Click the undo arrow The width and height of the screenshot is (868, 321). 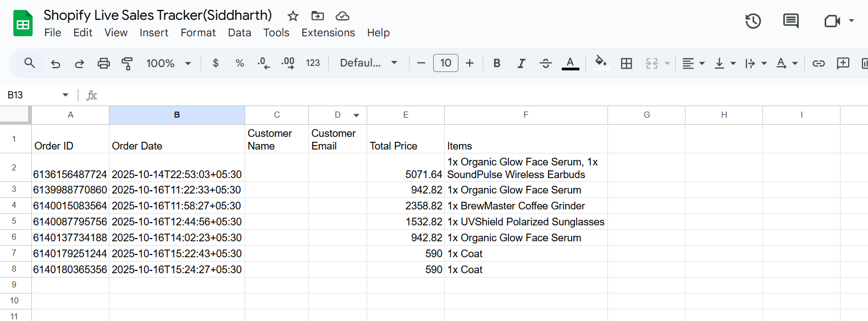(x=56, y=63)
